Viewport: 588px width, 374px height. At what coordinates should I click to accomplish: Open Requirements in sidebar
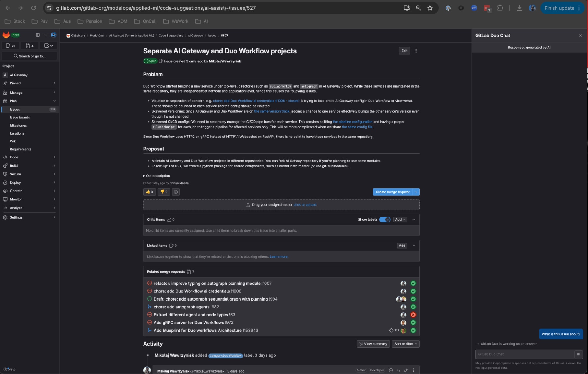point(21,149)
